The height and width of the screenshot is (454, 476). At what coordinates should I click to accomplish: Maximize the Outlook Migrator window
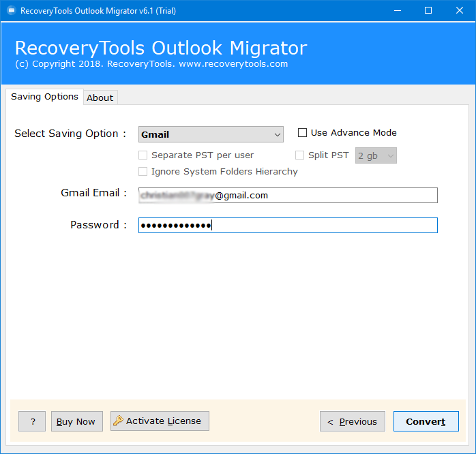tap(428, 11)
